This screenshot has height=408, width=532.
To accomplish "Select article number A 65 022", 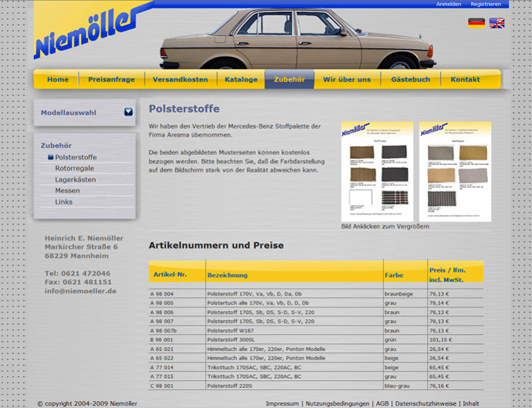I will [162, 358].
